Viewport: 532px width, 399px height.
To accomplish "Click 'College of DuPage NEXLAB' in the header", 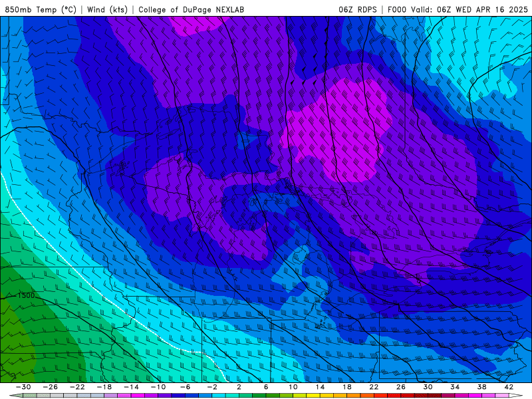I will (x=192, y=9).
